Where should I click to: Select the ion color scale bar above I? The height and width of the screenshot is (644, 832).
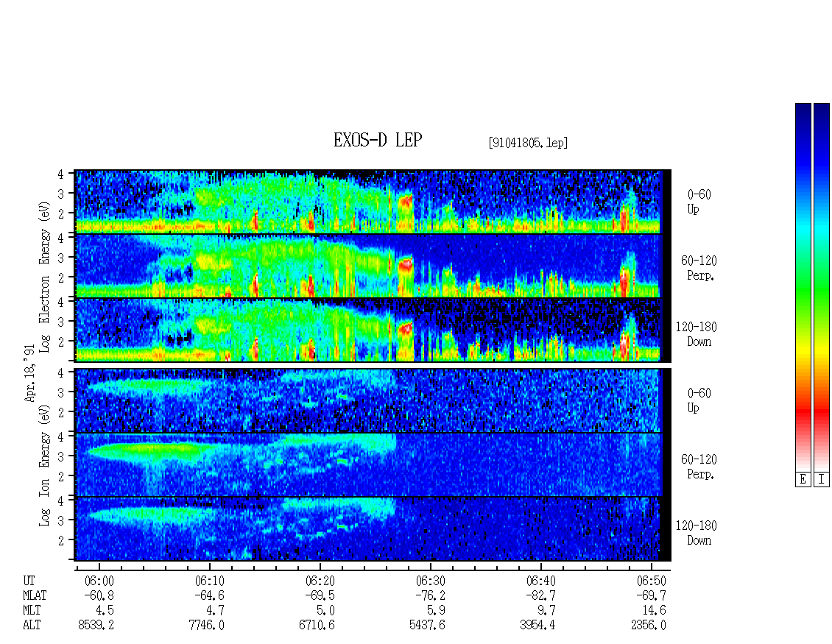[822, 286]
